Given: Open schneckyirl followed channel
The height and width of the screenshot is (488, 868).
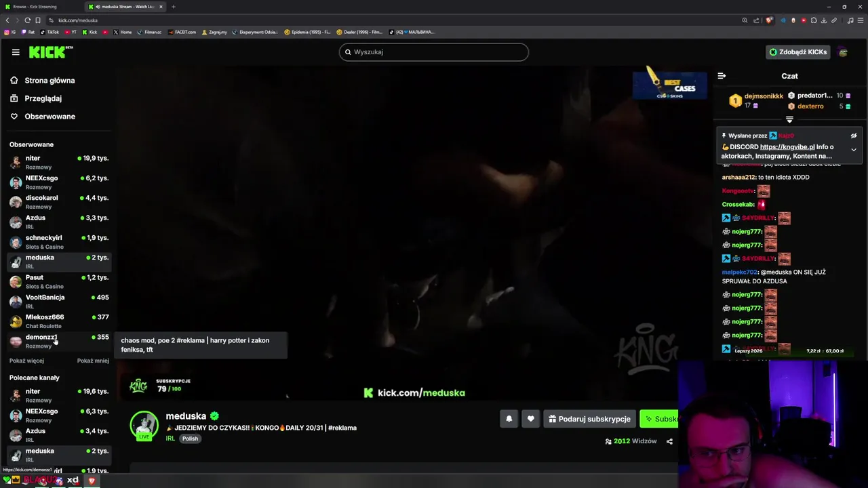Looking at the screenshot, I should tap(58, 241).
